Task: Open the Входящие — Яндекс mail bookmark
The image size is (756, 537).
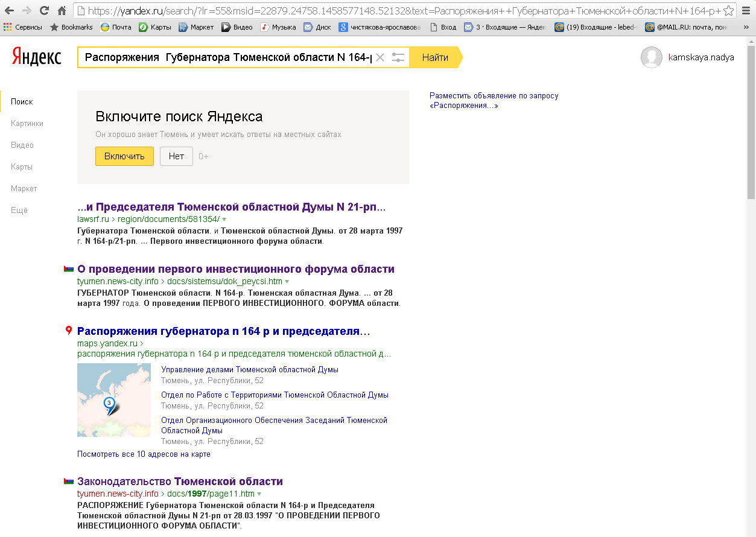Action: pos(506,27)
